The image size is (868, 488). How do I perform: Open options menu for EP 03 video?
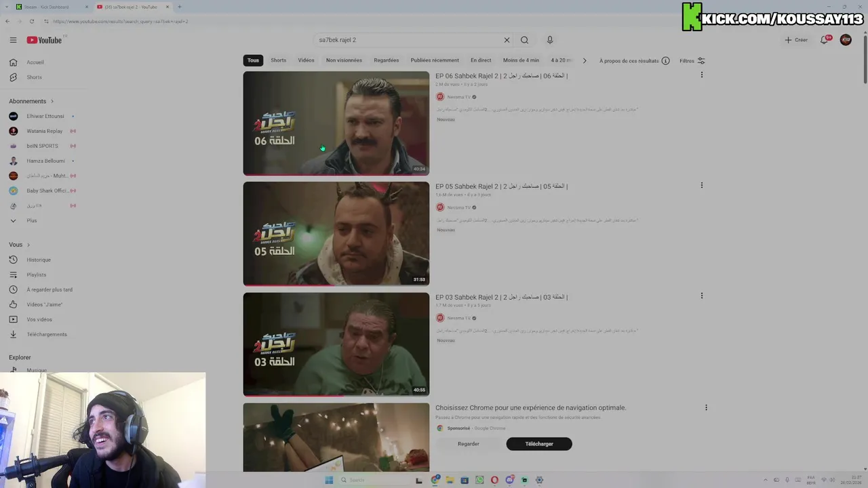(702, 296)
